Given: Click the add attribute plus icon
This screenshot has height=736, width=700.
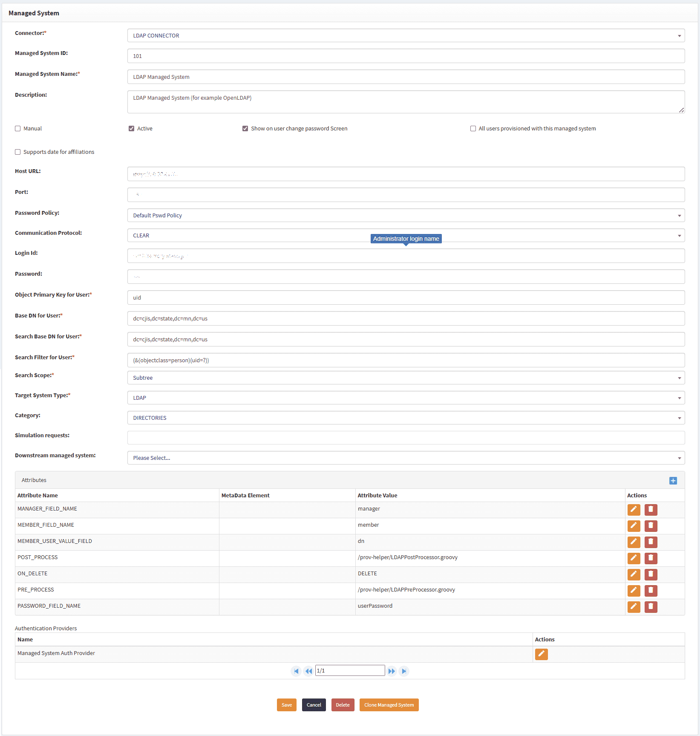Looking at the screenshot, I should (x=673, y=481).
